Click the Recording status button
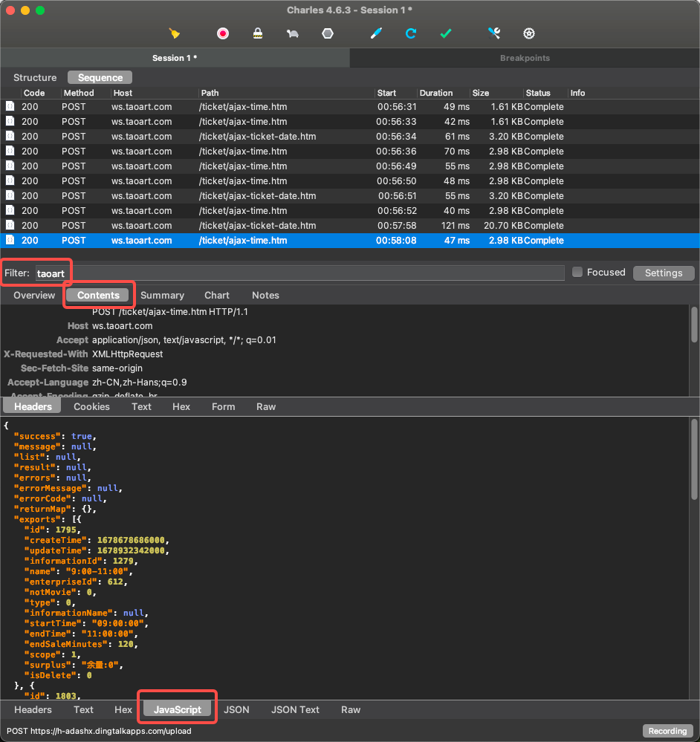Viewport: 700px width, 742px height. (667, 731)
